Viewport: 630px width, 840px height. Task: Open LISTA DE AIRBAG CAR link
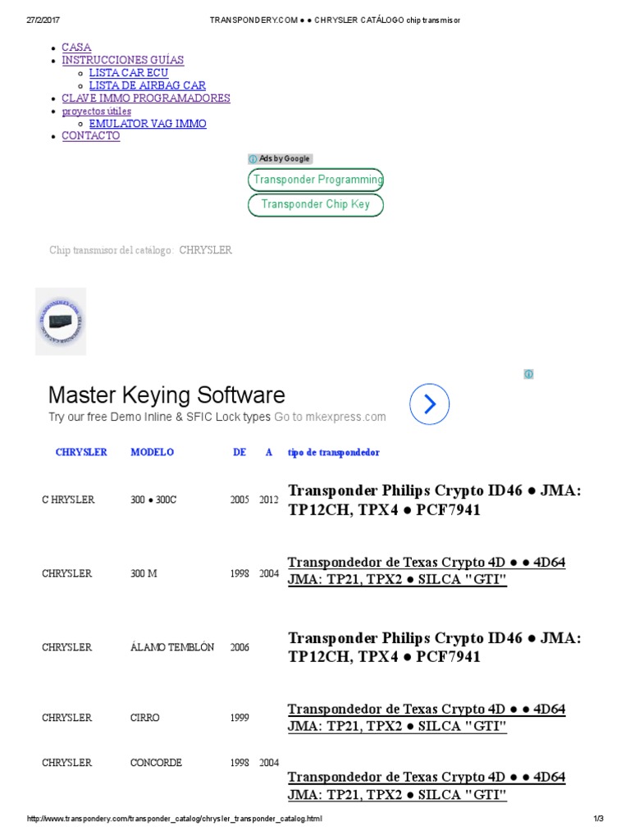pos(148,85)
